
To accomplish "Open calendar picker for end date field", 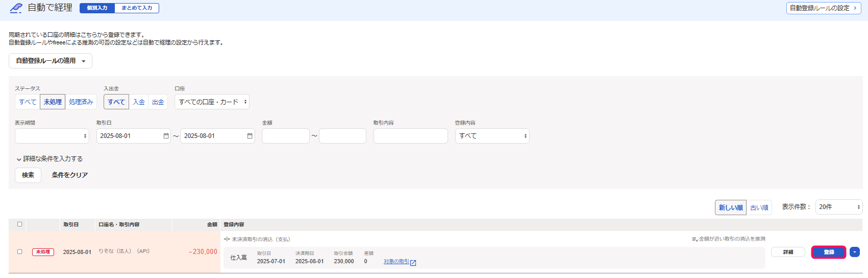I will [x=250, y=136].
